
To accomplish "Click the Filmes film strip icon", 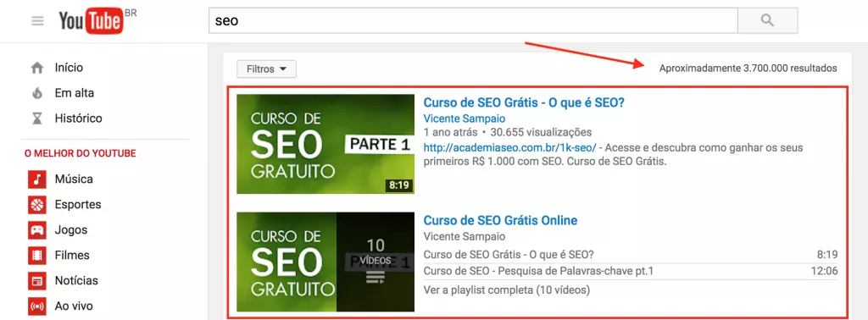I will pos(37,256).
